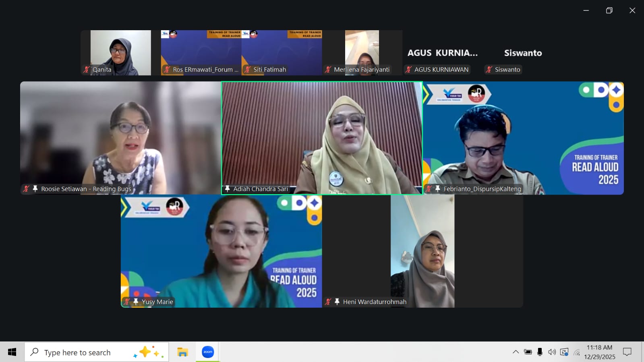Click the muted mic icon on Siswanto's tile
The width and height of the screenshot is (644, 362).
click(489, 70)
